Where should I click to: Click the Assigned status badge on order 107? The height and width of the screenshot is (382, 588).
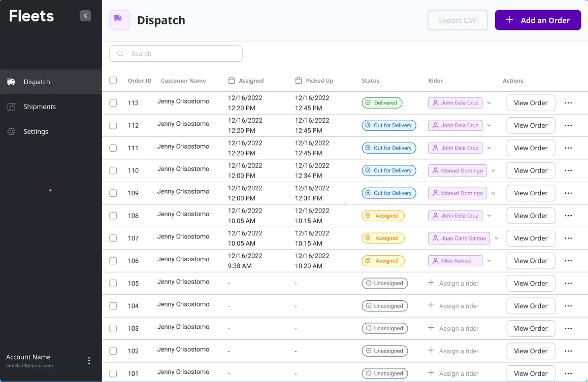coord(383,238)
